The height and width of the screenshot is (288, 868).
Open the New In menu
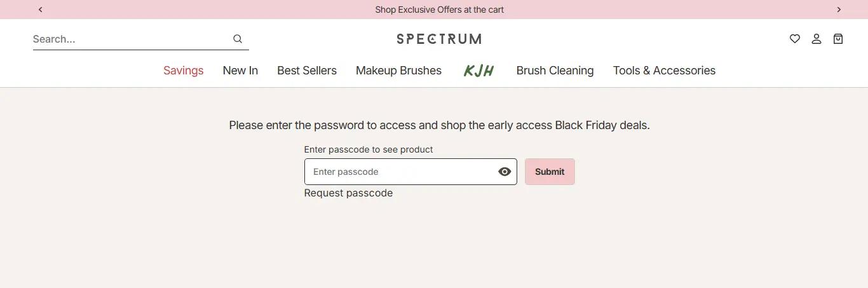(x=240, y=71)
